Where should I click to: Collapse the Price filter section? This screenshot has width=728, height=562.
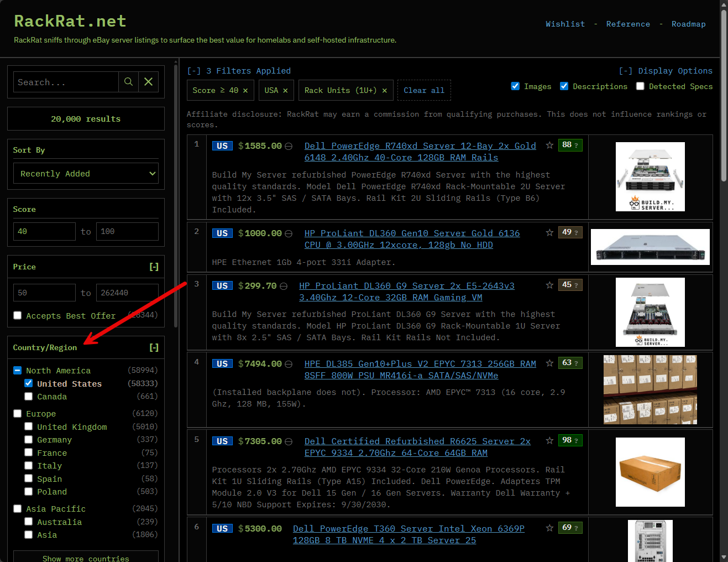click(154, 267)
